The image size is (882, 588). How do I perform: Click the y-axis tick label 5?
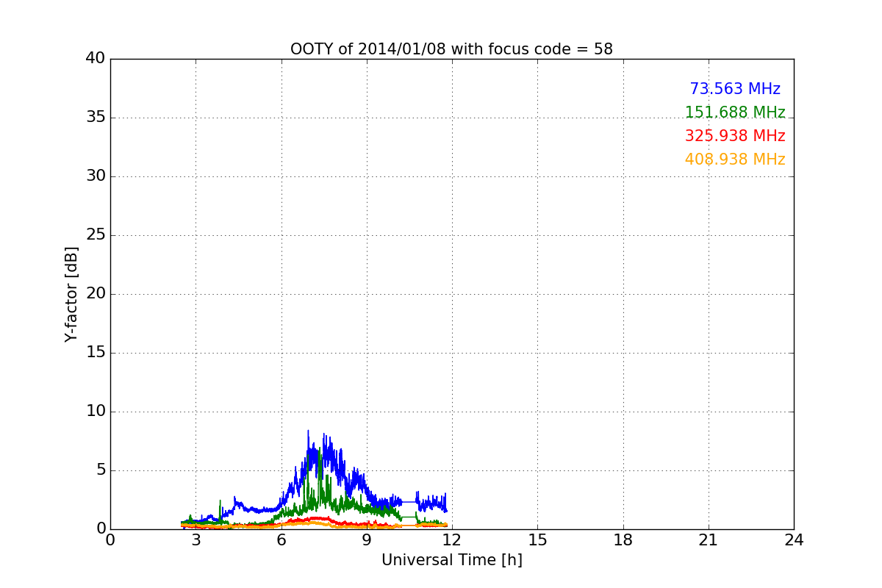100,470
